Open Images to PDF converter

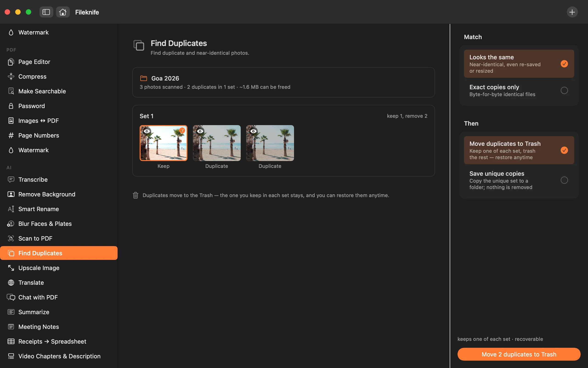coord(59,121)
